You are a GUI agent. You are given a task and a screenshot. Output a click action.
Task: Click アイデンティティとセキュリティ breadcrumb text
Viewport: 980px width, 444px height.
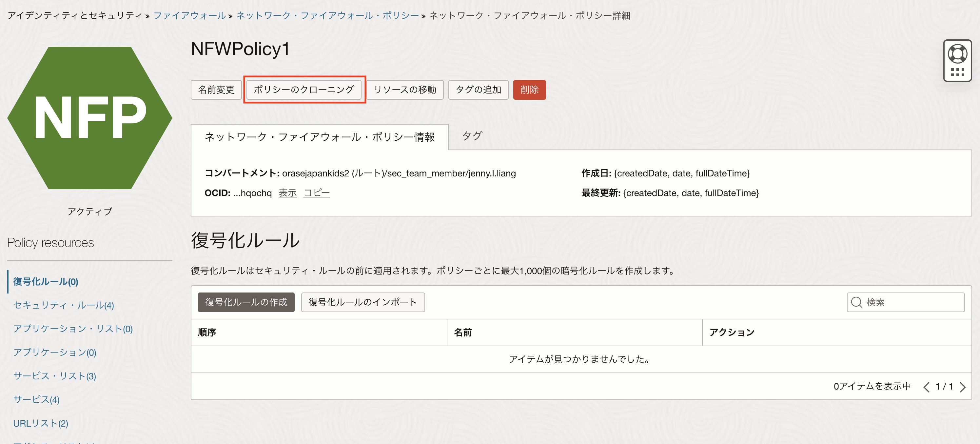tap(75, 16)
